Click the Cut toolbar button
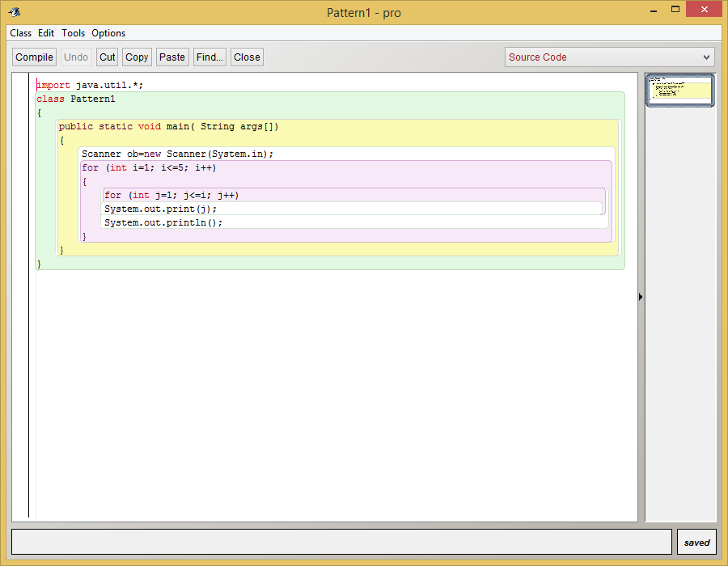Screen dimensions: 728x566 (107, 57)
